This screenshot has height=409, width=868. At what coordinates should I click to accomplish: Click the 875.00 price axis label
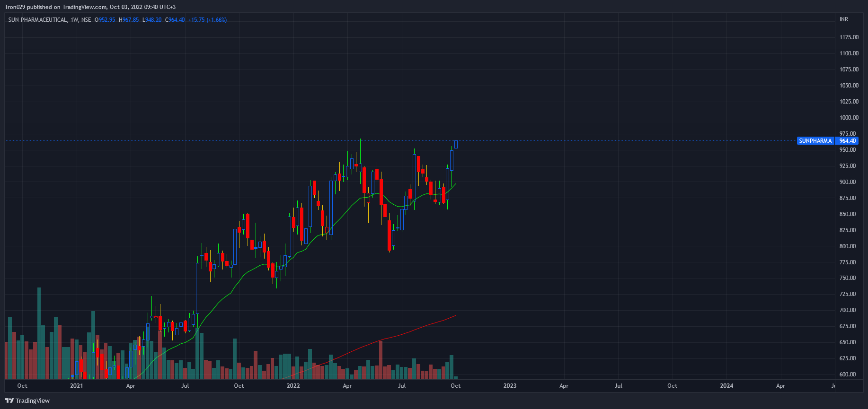(847, 198)
